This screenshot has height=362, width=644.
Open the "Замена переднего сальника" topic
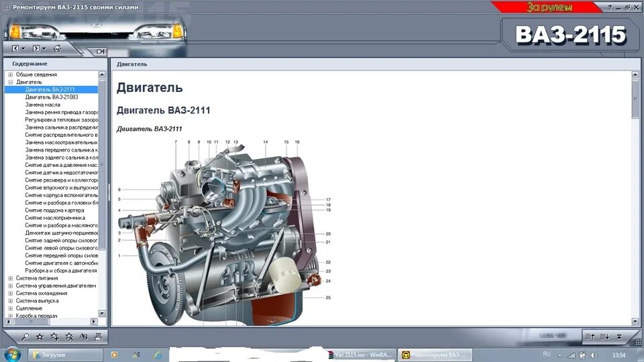61,149
